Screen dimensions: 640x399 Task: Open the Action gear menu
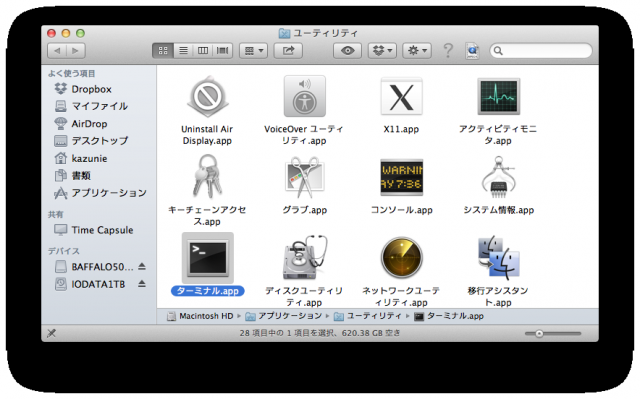tap(417, 51)
